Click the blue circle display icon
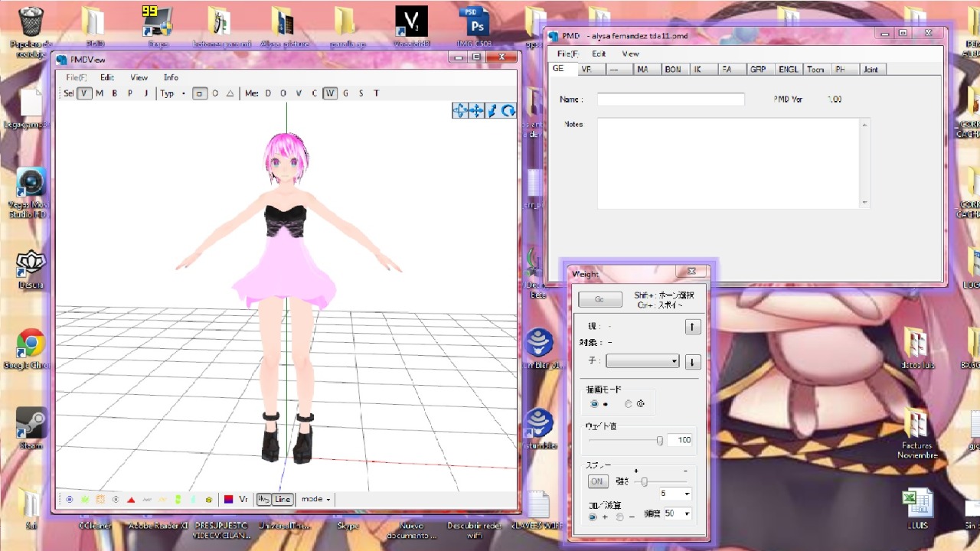Screen dimensions: 980x551 pos(69,500)
